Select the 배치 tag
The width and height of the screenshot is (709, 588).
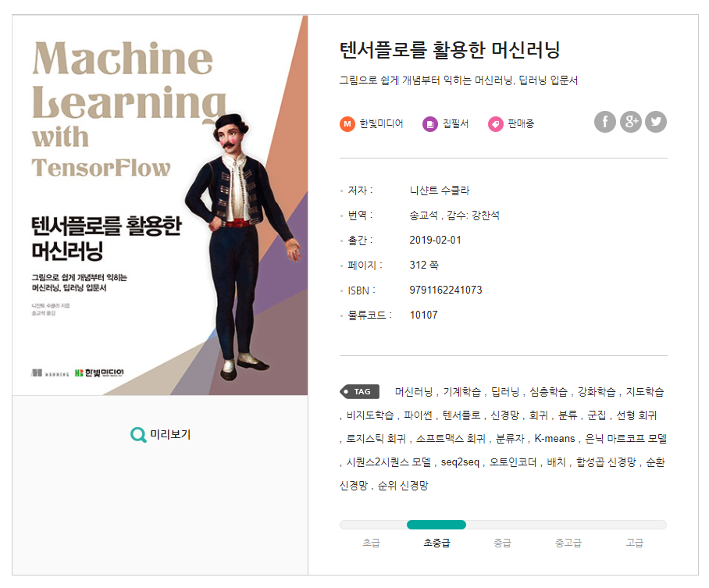[x=557, y=462]
